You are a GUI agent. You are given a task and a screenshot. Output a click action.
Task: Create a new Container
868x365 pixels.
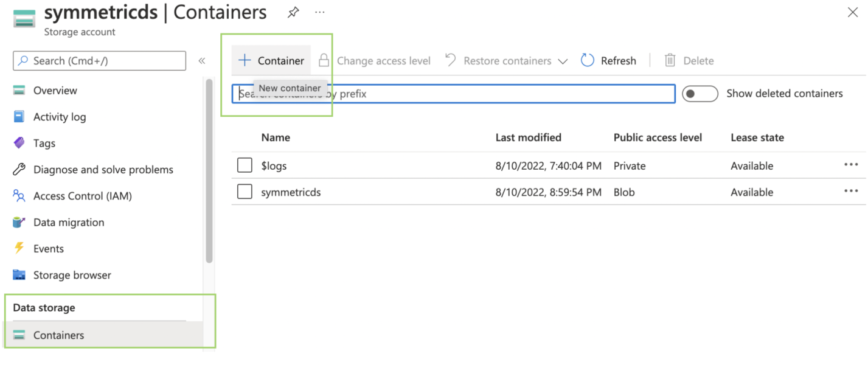point(271,60)
